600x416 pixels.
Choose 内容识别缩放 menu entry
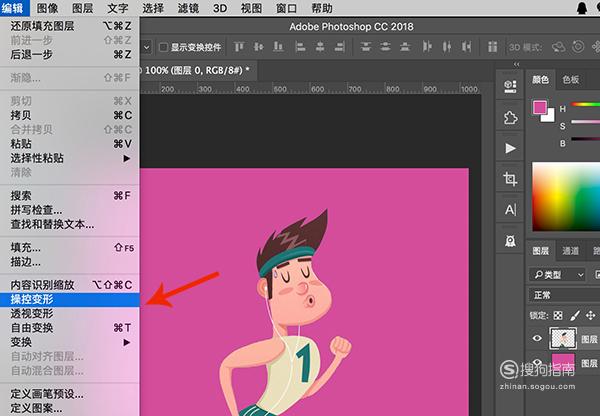point(70,285)
